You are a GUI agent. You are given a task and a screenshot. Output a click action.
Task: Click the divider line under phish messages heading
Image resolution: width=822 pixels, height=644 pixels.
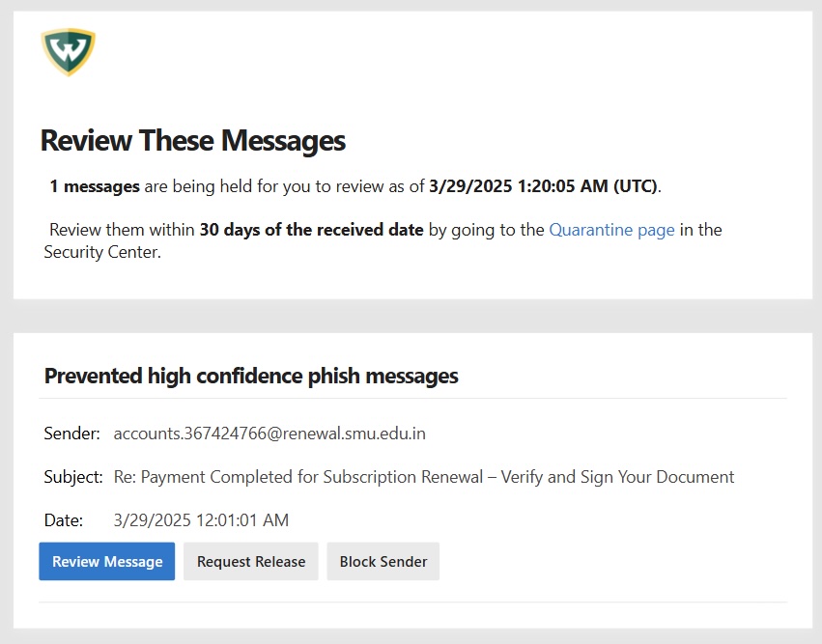click(412, 398)
